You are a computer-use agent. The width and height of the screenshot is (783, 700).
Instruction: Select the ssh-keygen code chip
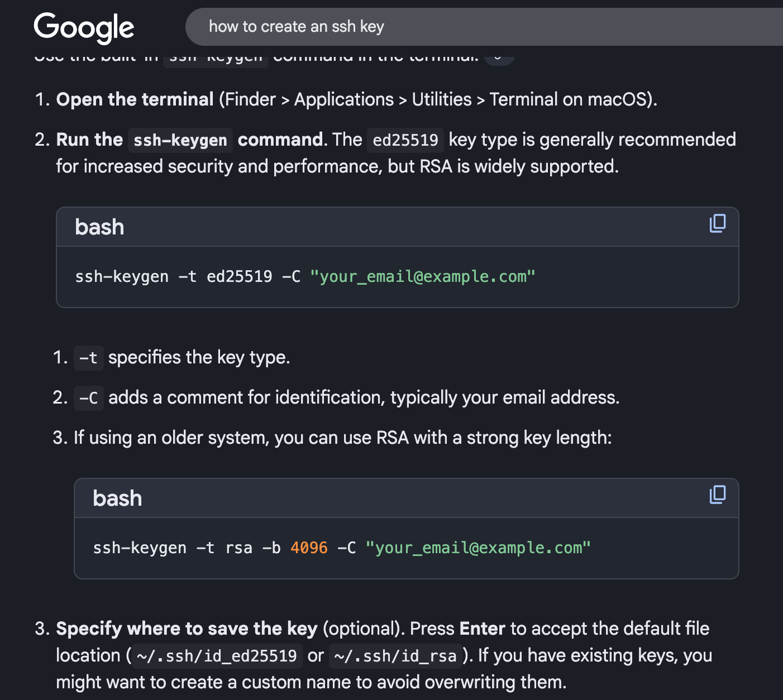180,140
